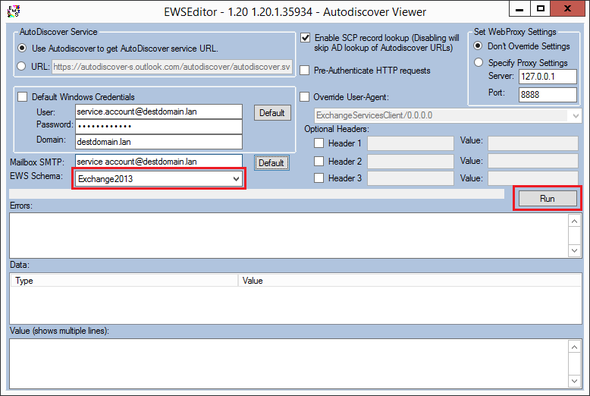Click the Password input field
Screen dimensions: 590x396
tap(158, 126)
